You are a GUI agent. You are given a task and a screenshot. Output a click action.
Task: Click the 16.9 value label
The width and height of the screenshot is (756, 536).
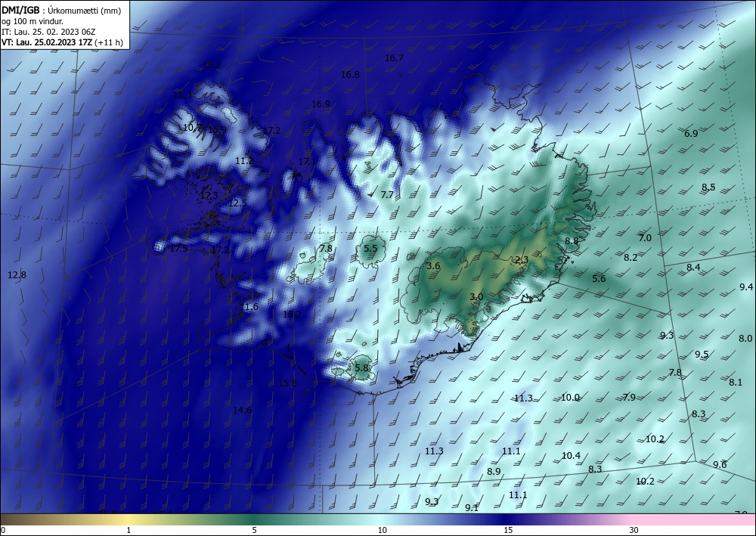point(321,104)
